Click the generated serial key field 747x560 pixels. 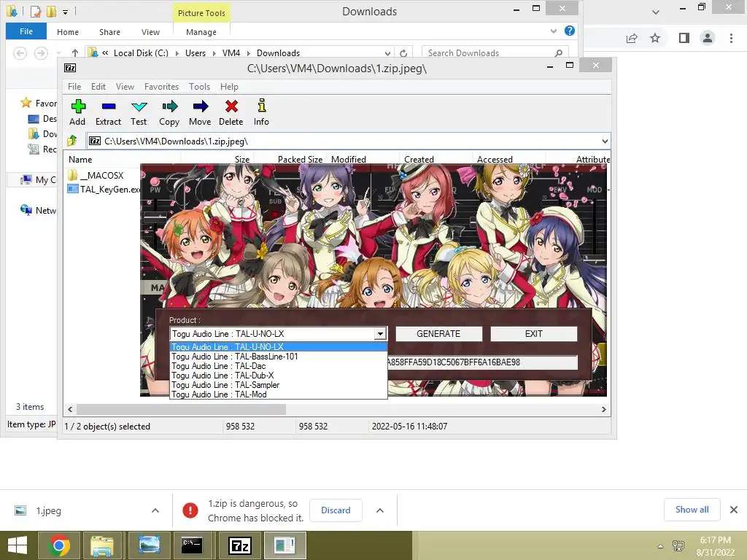coord(482,362)
